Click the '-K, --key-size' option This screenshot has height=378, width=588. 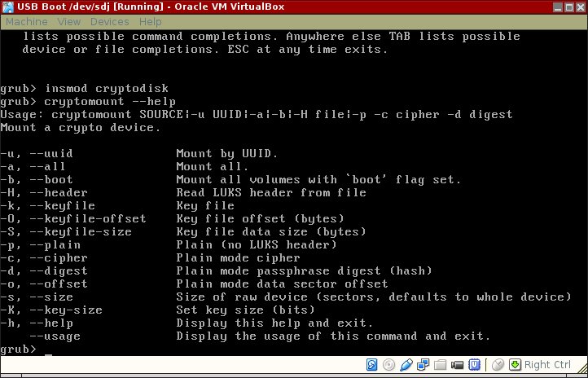pos(51,310)
